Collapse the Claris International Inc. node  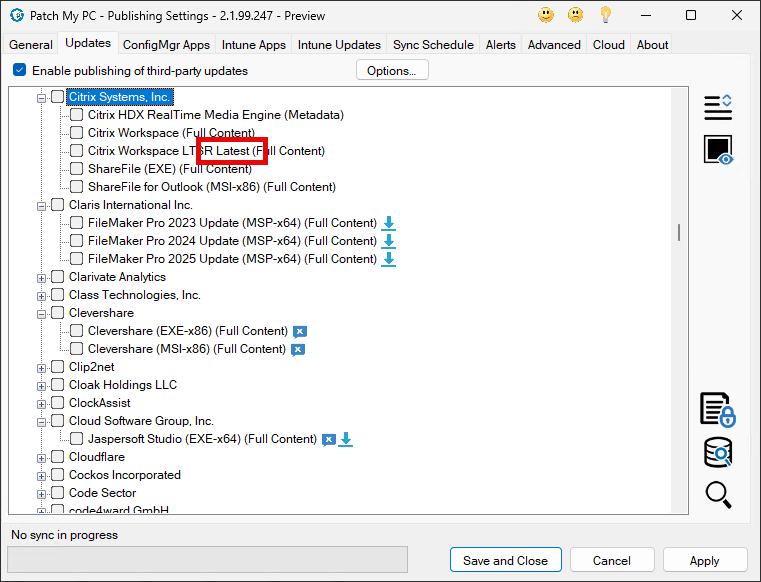click(x=41, y=206)
